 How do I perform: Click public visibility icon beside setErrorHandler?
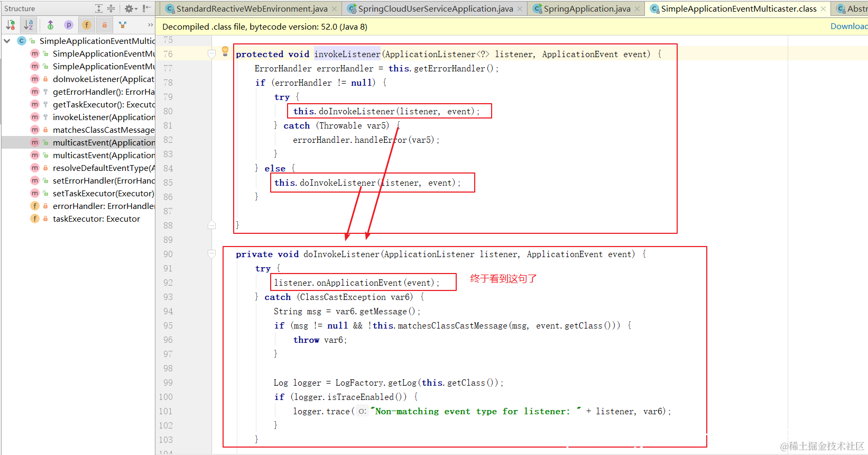45,180
